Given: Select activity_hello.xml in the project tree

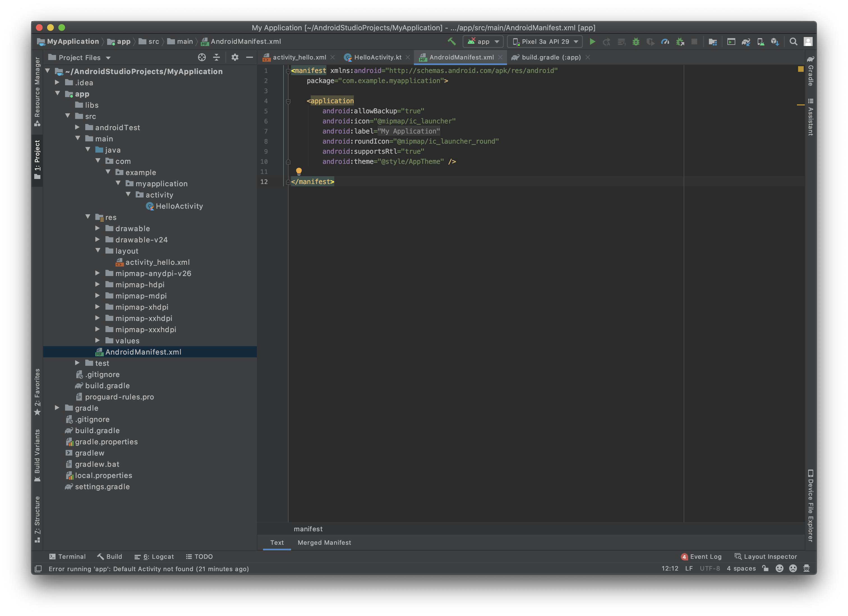Looking at the screenshot, I should tap(157, 262).
